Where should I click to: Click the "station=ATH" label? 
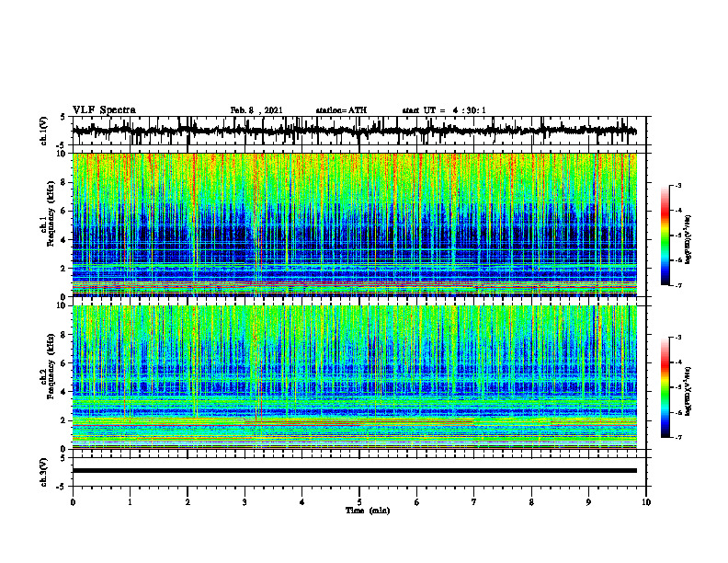341,110
